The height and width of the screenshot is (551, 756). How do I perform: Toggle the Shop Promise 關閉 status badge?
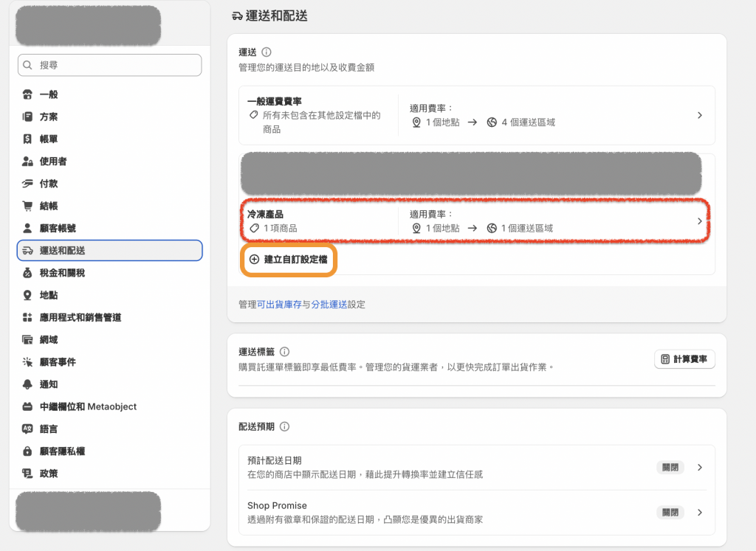pos(670,512)
